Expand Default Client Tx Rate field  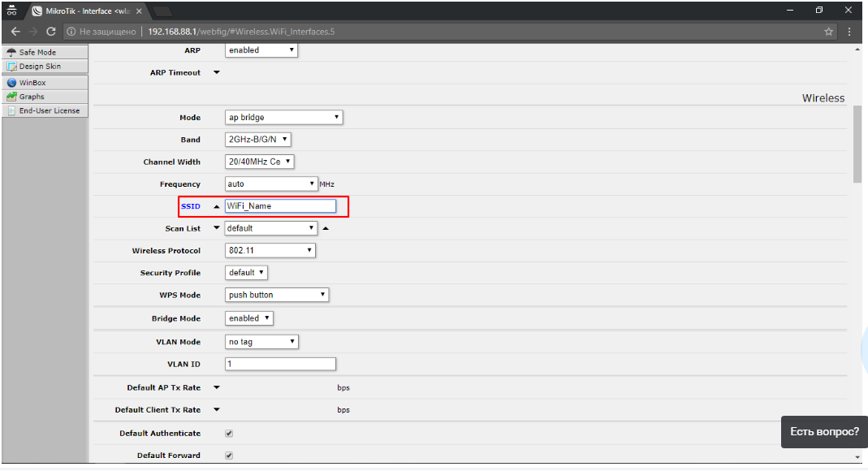point(217,409)
